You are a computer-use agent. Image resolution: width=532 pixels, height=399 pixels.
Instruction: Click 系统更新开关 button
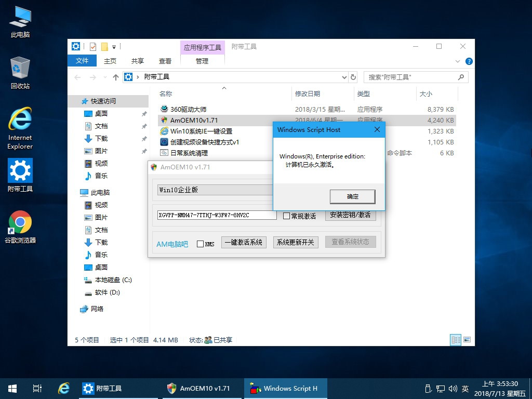point(296,242)
